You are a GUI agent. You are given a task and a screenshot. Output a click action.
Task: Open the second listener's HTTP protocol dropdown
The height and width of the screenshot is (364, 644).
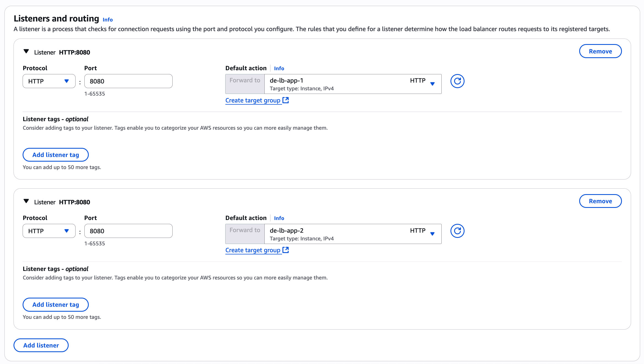tap(49, 231)
